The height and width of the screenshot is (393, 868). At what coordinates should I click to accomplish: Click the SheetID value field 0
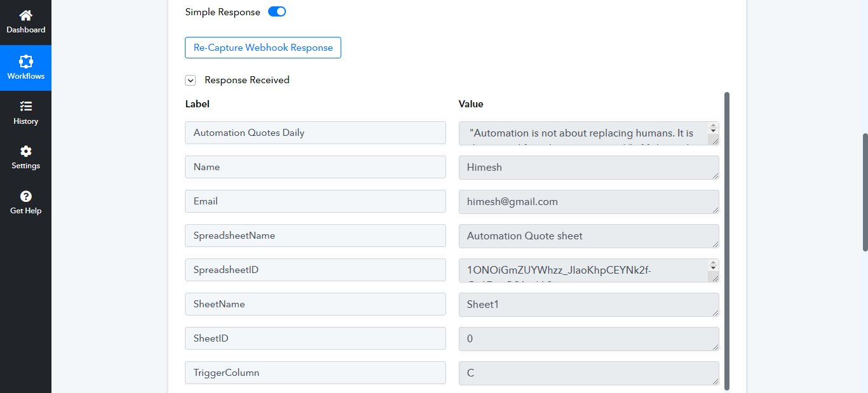tap(589, 338)
